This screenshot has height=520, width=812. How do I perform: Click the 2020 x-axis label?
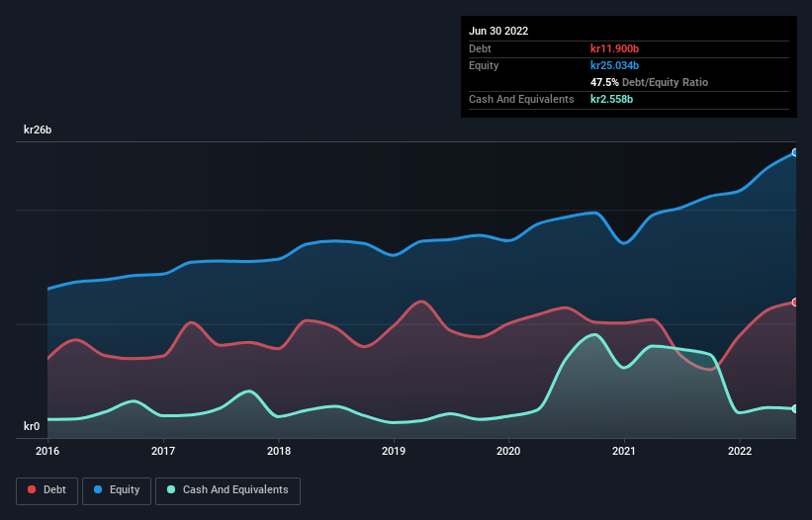508,451
